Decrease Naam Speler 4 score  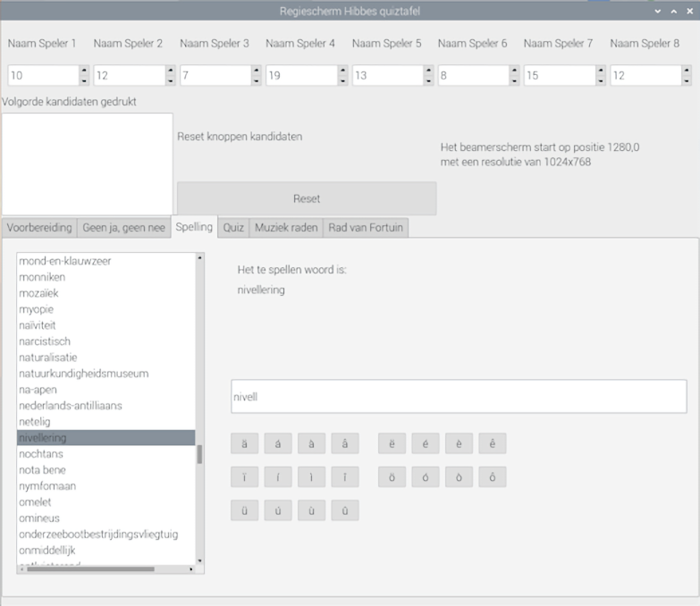point(342,80)
